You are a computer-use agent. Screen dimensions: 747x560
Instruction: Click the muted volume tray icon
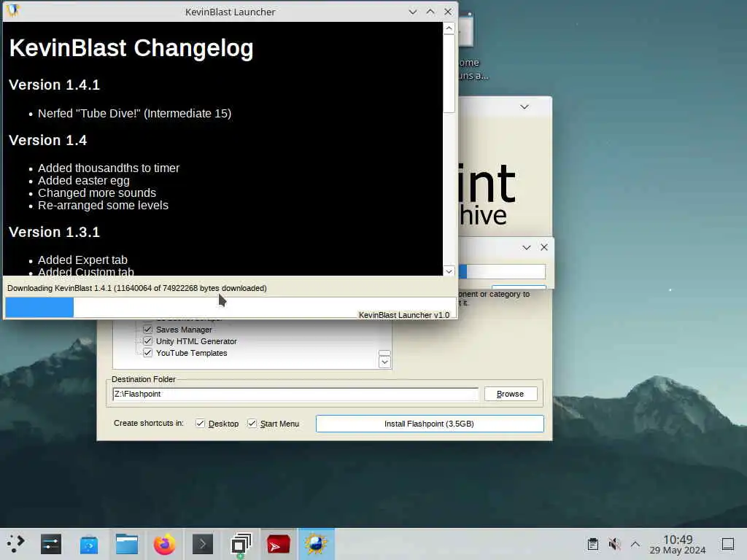tap(614, 544)
